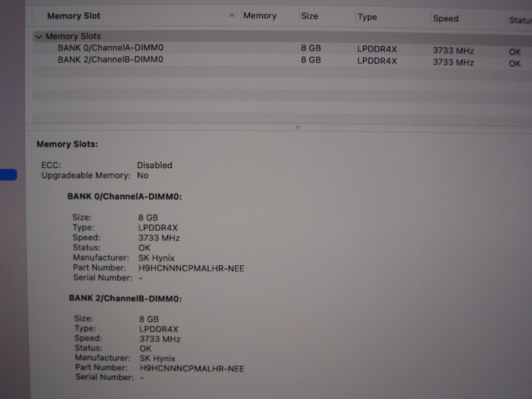Image resolution: width=532 pixels, height=399 pixels.
Task: Click the SK Hynix value under BANK 0 details
Action: (156, 258)
